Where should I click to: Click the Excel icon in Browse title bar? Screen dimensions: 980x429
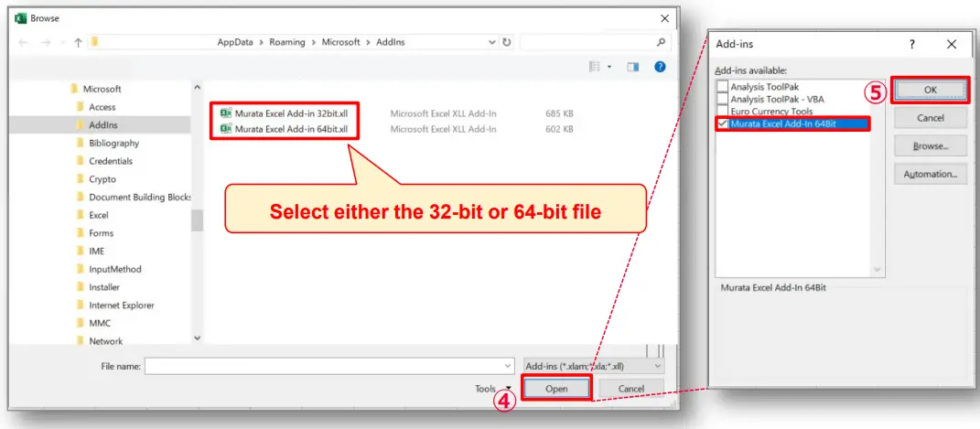click(21, 18)
